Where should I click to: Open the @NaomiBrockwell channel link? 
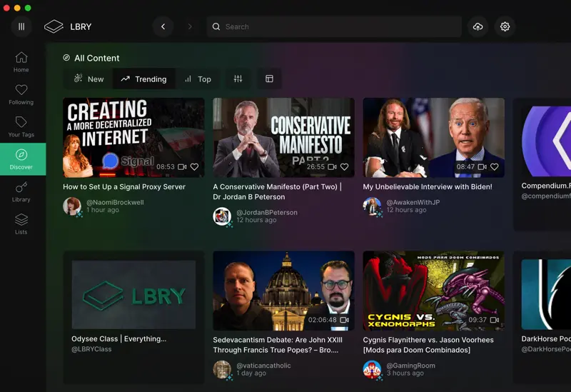(x=115, y=202)
